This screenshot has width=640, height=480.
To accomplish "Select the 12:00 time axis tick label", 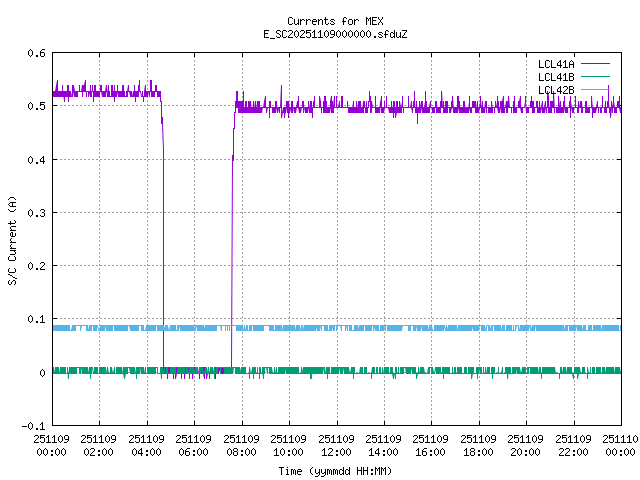I will pos(336,445).
